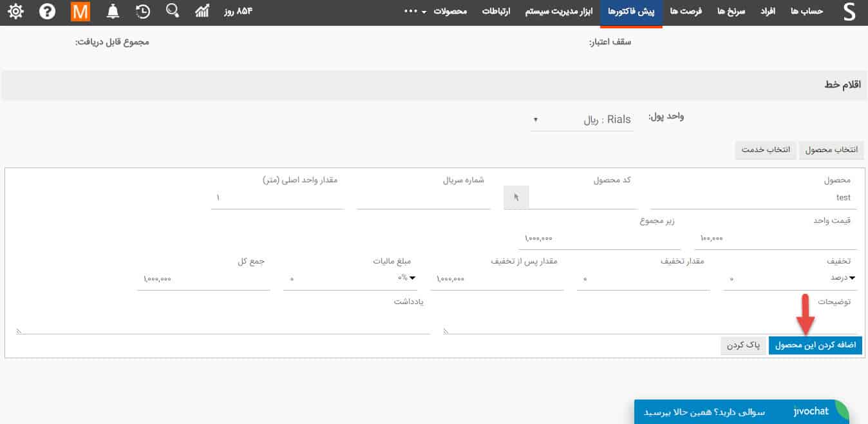
Task: Click the انتخاب محصول button
Action: [x=831, y=149]
